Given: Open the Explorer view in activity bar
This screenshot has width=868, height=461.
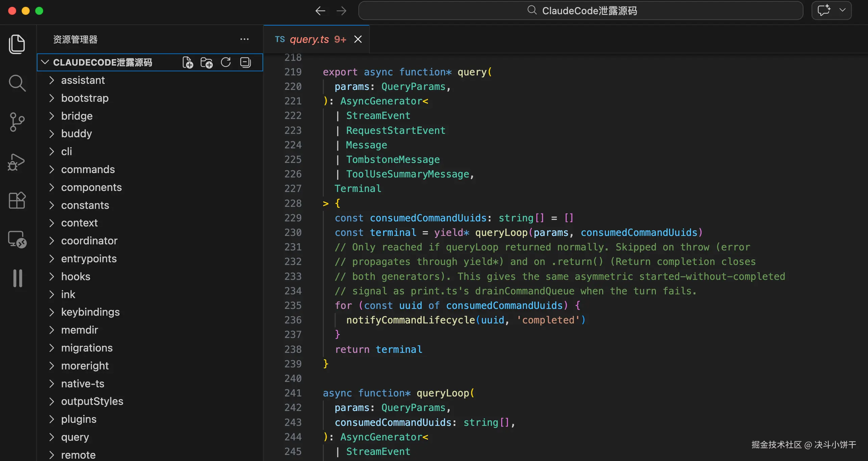Looking at the screenshot, I should click(x=17, y=44).
